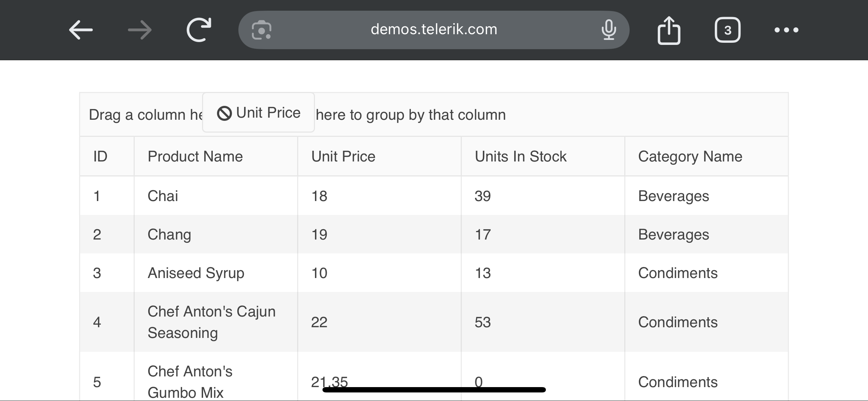Reload the current page
Viewport: 868px width, 401px height.
[199, 30]
